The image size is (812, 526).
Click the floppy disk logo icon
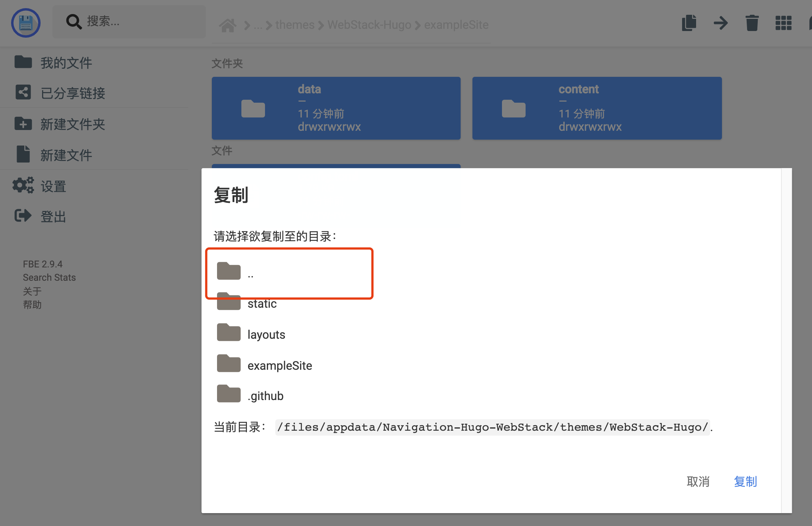[25, 23]
